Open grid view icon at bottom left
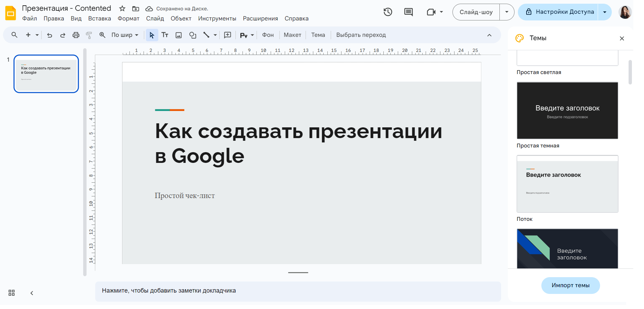The height and width of the screenshot is (309, 644). [12, 293]
